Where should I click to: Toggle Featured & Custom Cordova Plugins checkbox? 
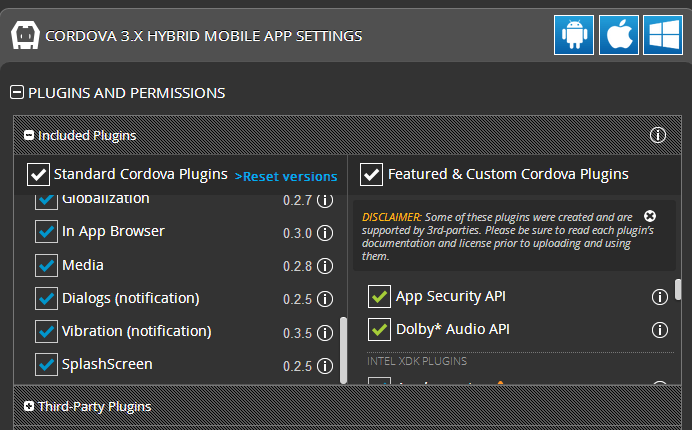(371, 175)
